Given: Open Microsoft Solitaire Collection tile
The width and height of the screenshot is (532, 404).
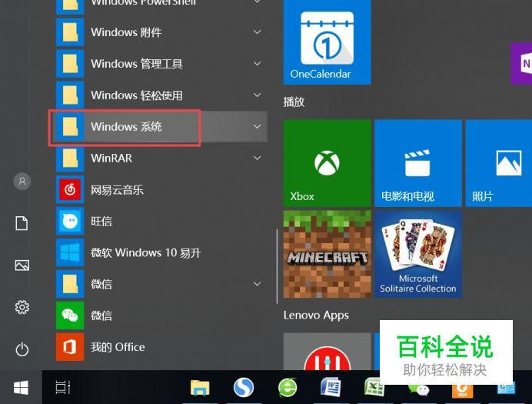Looking at the screenshot, I should [x=418, y=254].
